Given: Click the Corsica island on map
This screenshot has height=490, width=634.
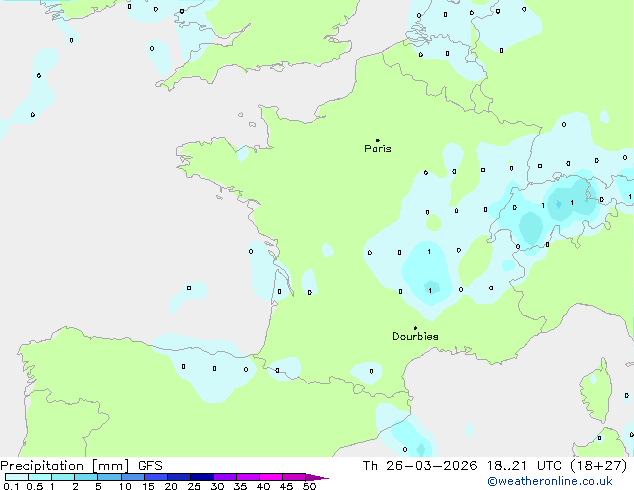Looking at the screenshot, I should (x=596, y=390).
